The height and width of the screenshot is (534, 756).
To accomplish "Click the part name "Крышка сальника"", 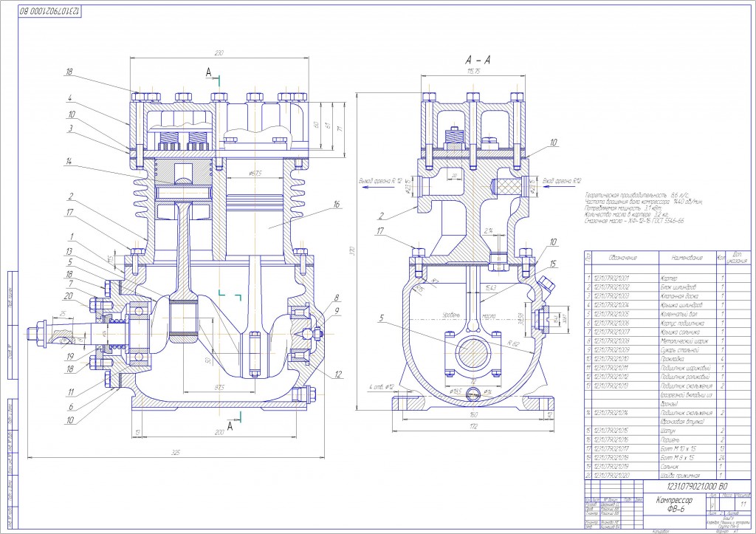I will pos(680,332).
